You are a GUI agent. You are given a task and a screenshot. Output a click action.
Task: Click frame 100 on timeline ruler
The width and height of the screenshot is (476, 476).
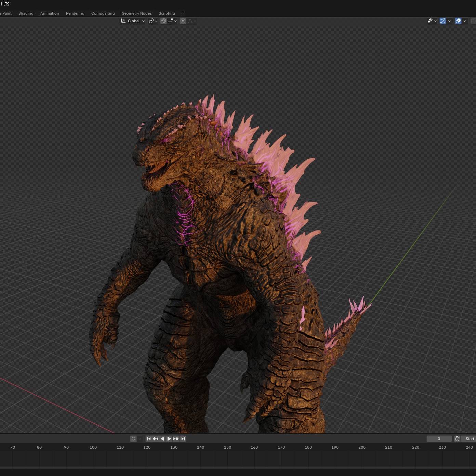(93, 447)
